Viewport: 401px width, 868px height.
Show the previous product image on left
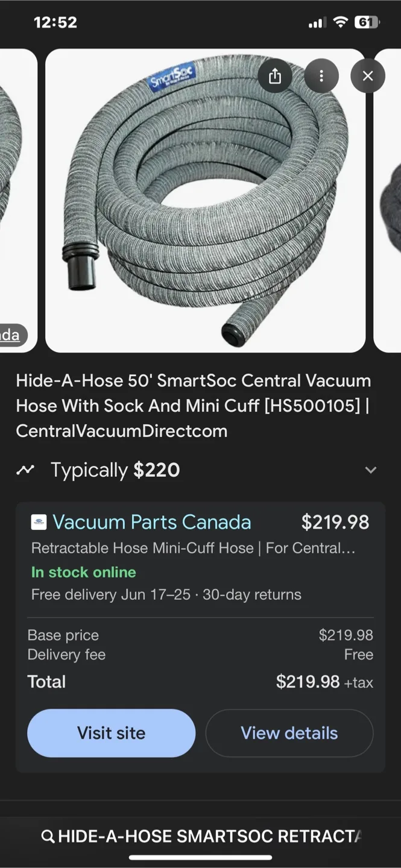[x=18, y=201]
